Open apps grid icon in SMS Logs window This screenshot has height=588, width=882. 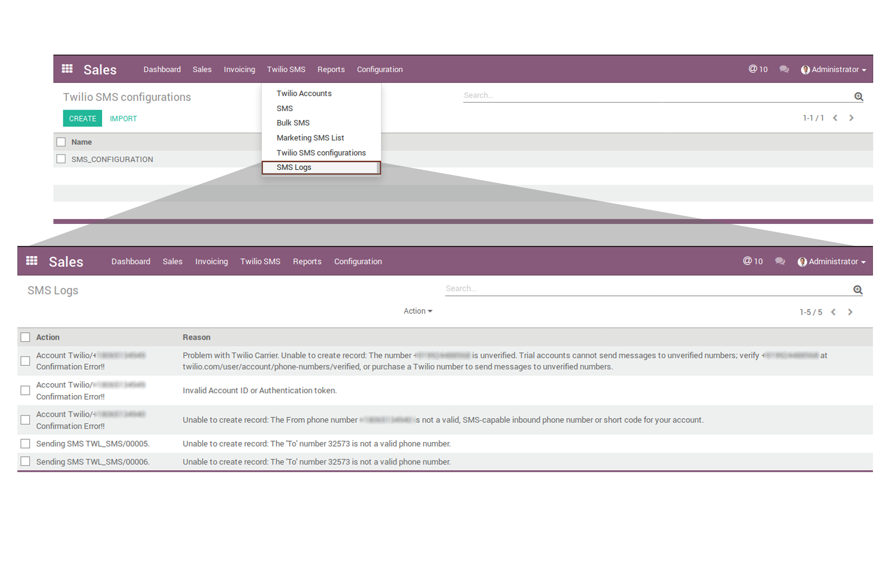pos(32,261)
